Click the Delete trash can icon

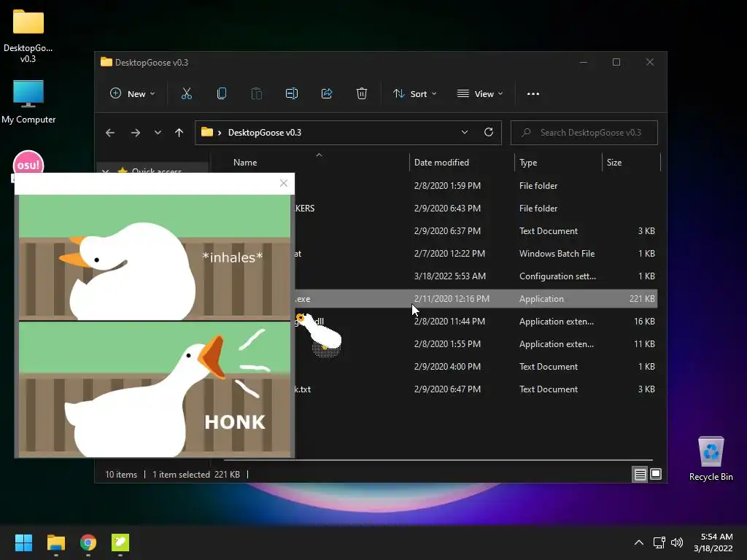(x=362, y=94)
